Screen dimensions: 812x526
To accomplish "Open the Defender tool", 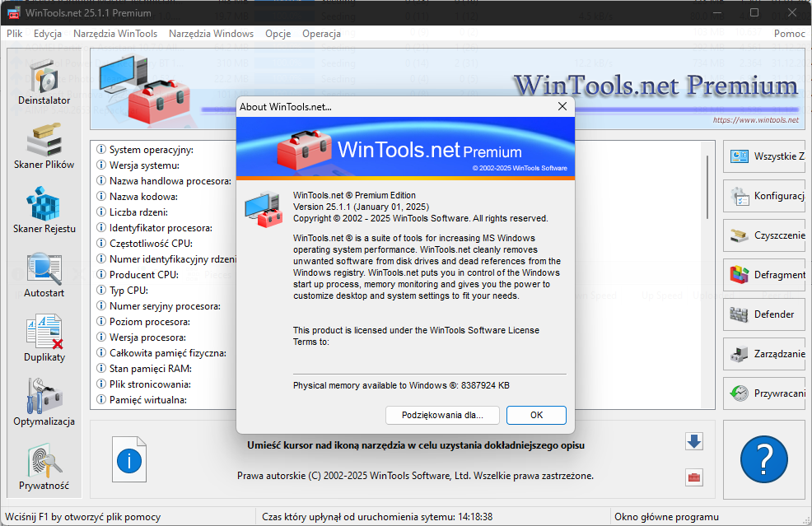I will [x=764, y=314].
